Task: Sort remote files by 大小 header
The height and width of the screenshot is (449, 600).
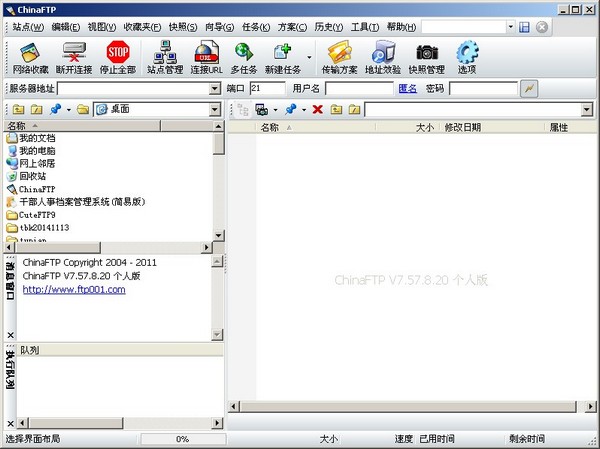Action: [408, 127]
